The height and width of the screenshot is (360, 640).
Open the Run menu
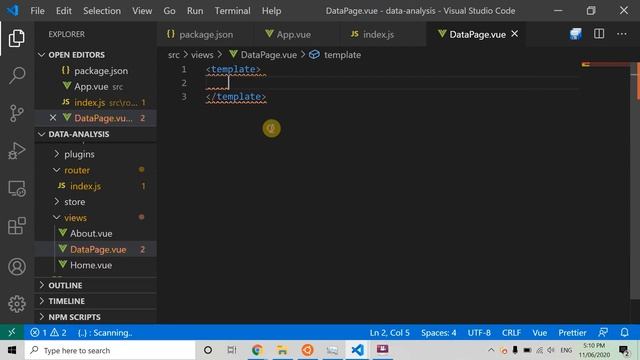point(195,11)
